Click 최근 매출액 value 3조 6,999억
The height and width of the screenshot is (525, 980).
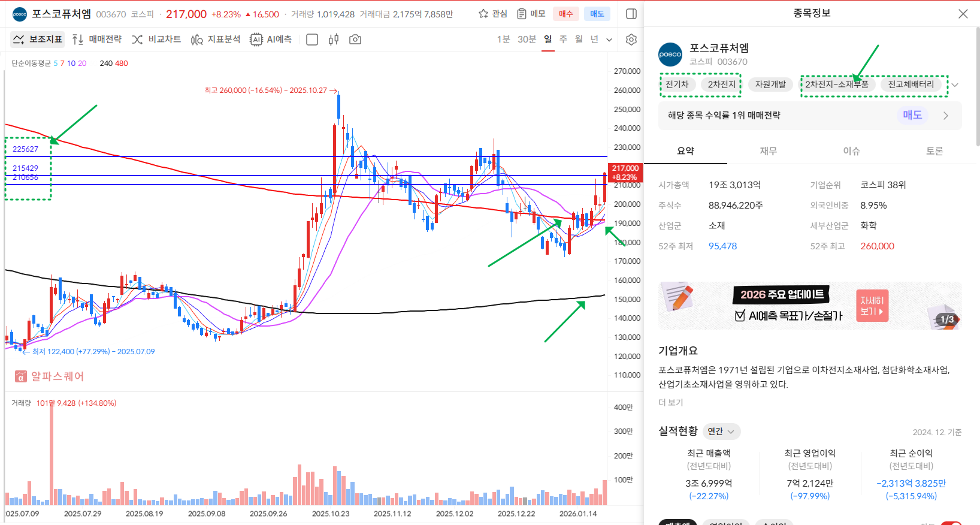tap(709, 484)
